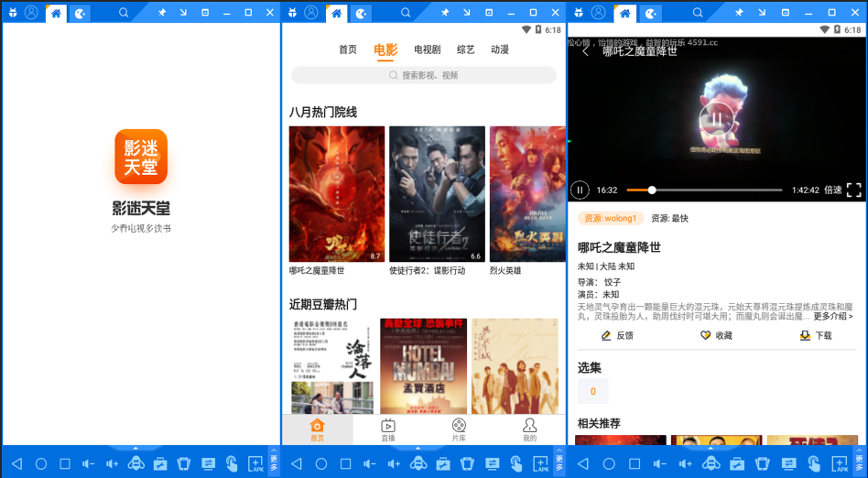Open 使徒行者2：谍影行动 title link
The height and width of the screenshot is (478, 868).
point(428,271)
